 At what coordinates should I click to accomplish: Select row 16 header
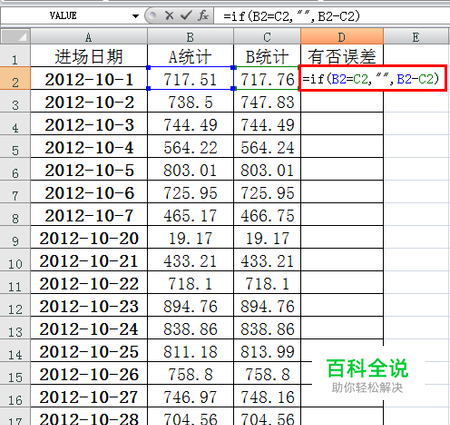click(15, 396)
